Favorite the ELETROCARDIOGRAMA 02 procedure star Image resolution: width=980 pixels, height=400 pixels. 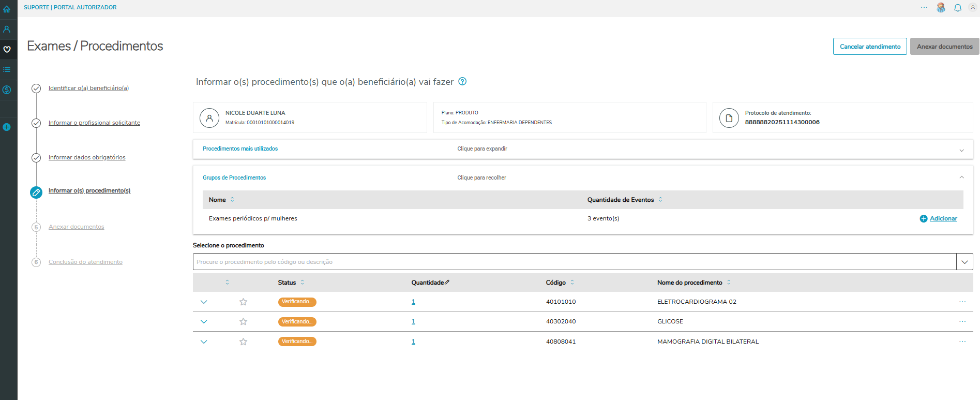pos(243,302)
